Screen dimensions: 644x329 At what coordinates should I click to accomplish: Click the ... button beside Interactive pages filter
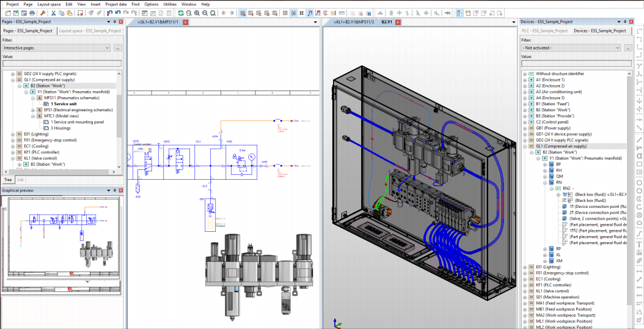click(x=118, y=48)
